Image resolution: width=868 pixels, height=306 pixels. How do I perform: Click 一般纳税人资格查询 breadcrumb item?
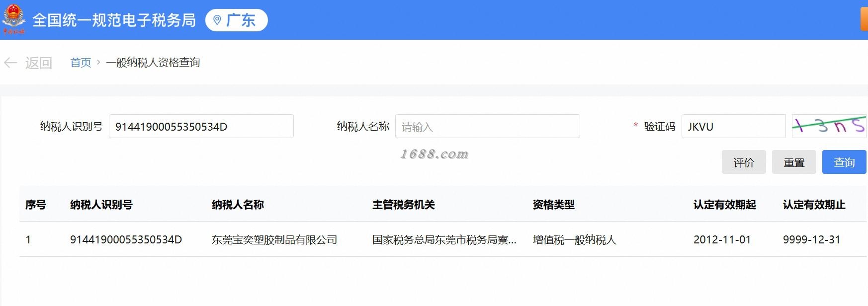(153, 62)
